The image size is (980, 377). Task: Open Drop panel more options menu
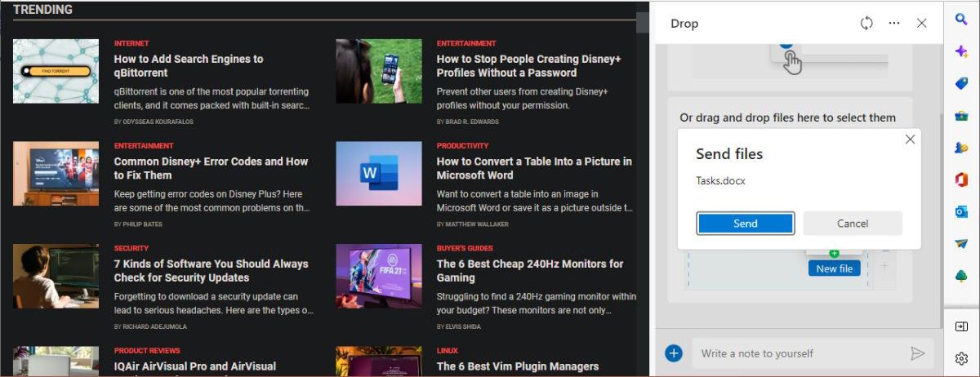(894, 23)
